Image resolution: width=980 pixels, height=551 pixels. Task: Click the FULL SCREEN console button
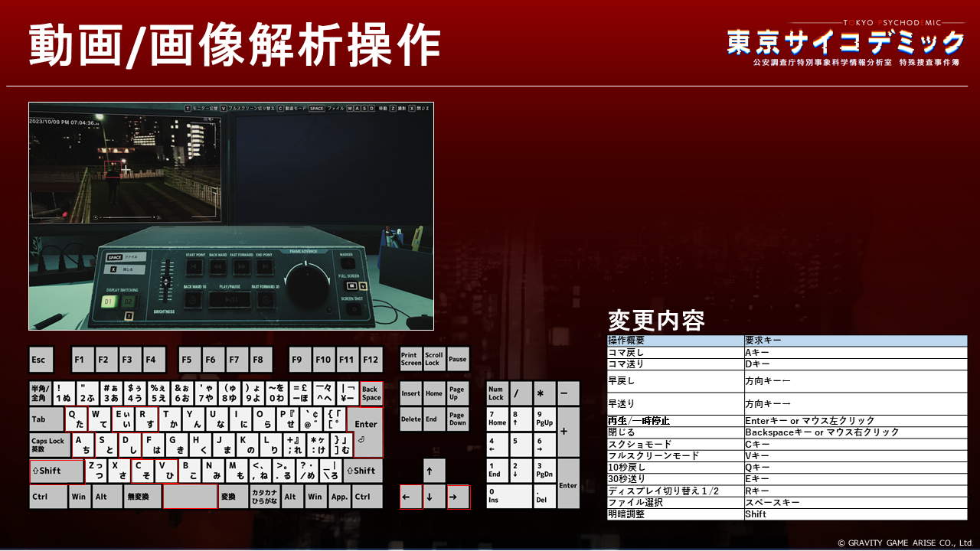click(x=351, y=285)
